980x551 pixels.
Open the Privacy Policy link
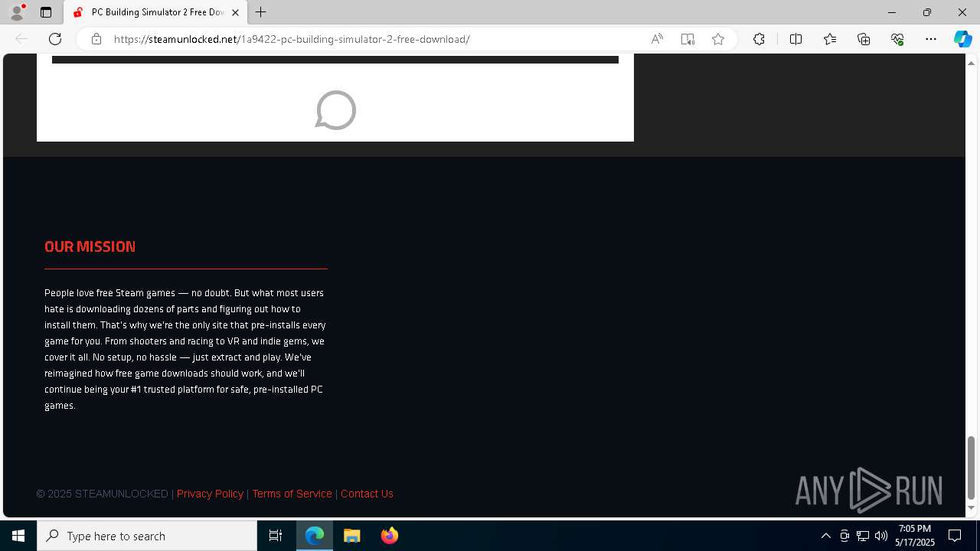tap(210, 494)
